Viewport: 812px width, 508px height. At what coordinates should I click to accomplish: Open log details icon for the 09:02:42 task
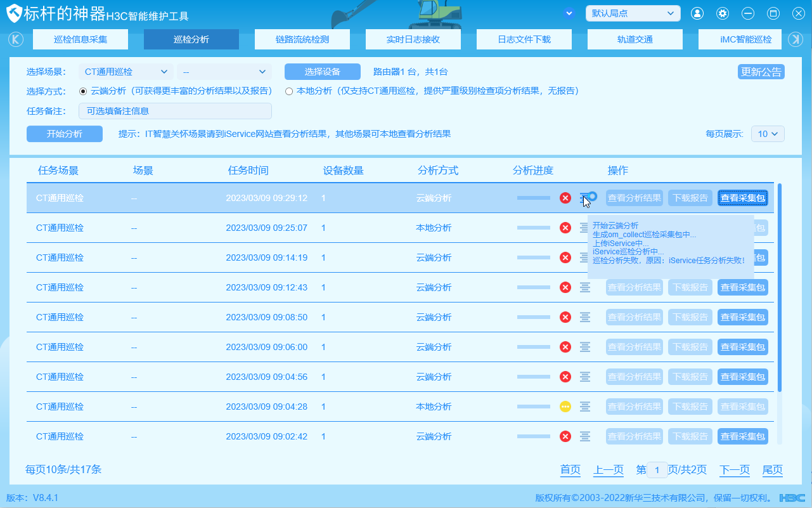click(585, 436)
